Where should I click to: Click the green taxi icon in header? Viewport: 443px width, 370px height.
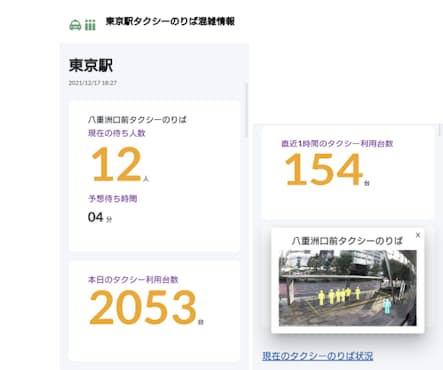(75, 25)
